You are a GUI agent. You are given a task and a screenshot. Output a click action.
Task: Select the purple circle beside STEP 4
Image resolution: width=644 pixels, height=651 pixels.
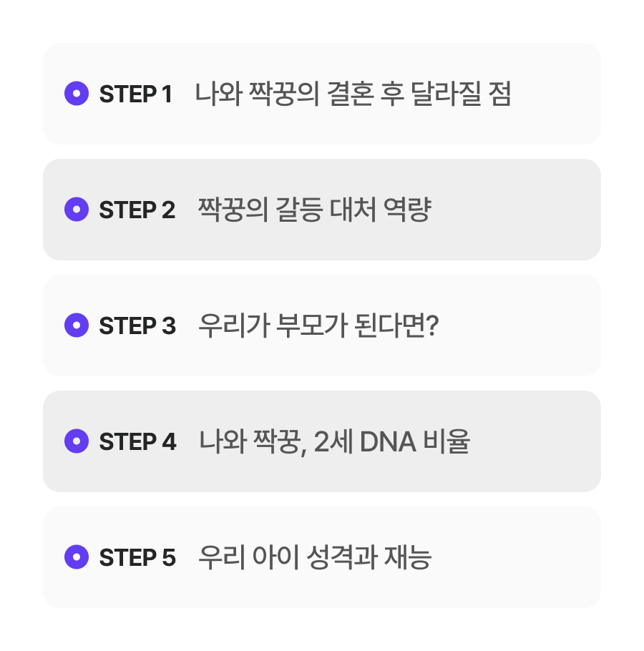coord(77,441)
